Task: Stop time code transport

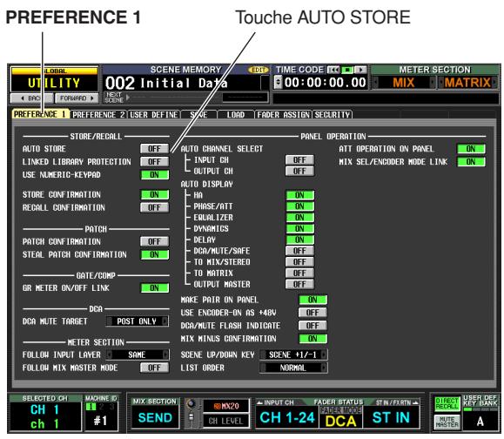Action: click(x=347, y=70)
